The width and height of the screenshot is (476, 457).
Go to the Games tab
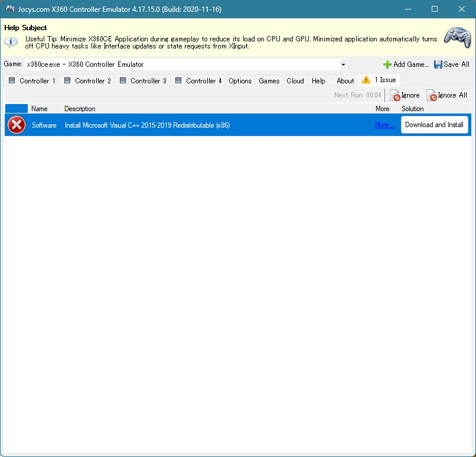[269, 81]
